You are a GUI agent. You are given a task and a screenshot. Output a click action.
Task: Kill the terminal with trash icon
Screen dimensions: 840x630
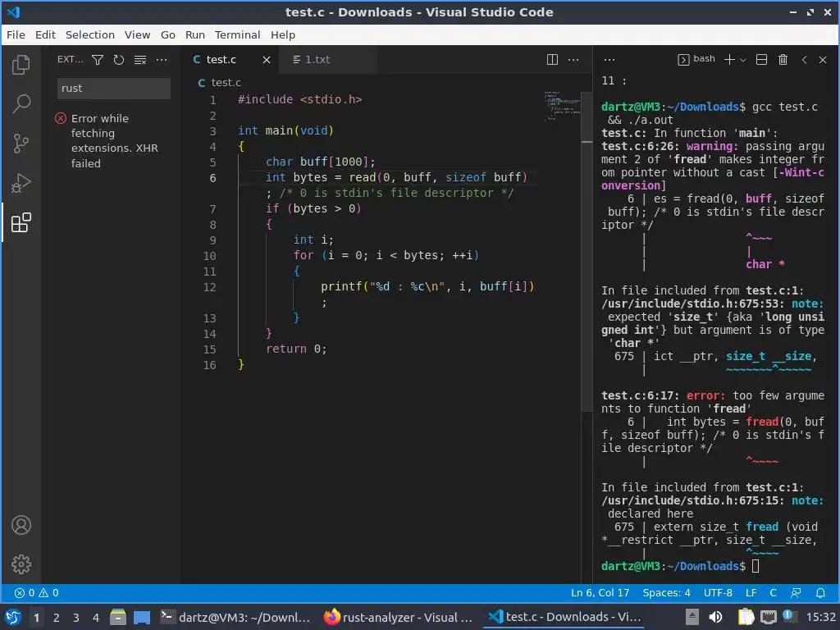pos(783,59)
